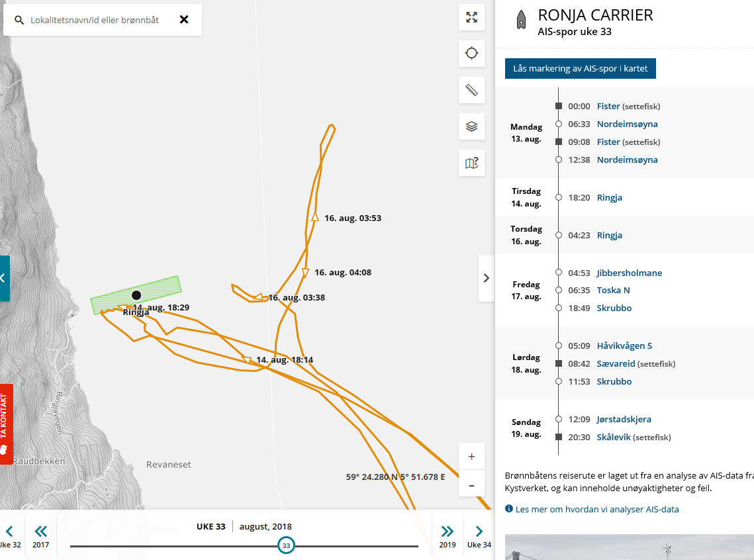Clear the search field with X

(184, 20)
